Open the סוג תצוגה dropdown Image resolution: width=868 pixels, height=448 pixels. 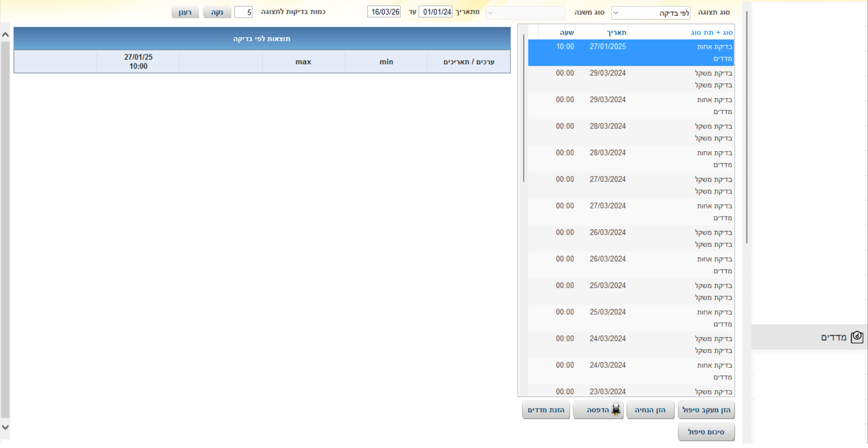651,13
